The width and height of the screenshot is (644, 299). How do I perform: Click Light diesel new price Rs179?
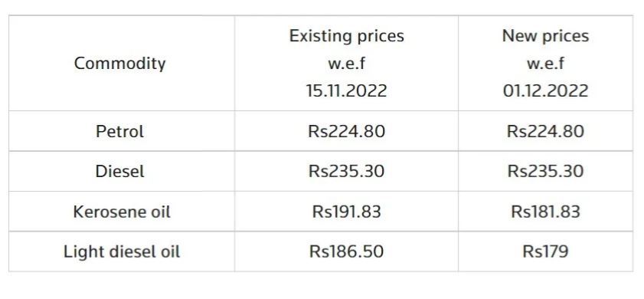point(545,251)
